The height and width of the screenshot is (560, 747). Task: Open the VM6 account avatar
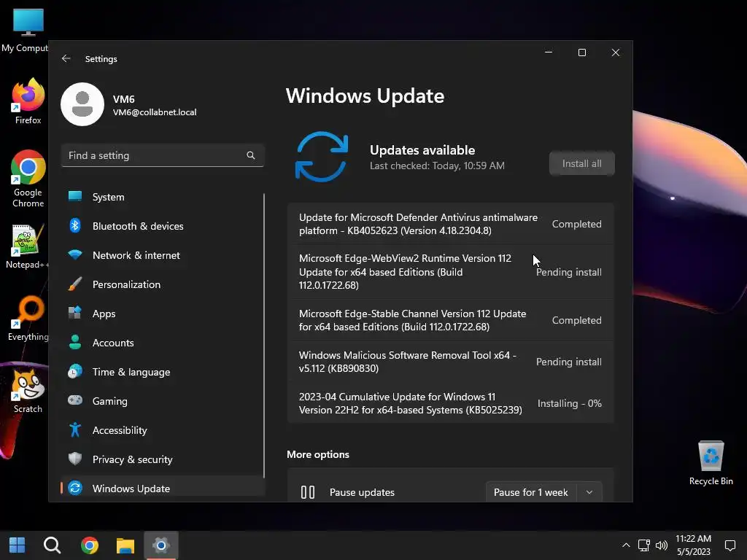point(82,104)
